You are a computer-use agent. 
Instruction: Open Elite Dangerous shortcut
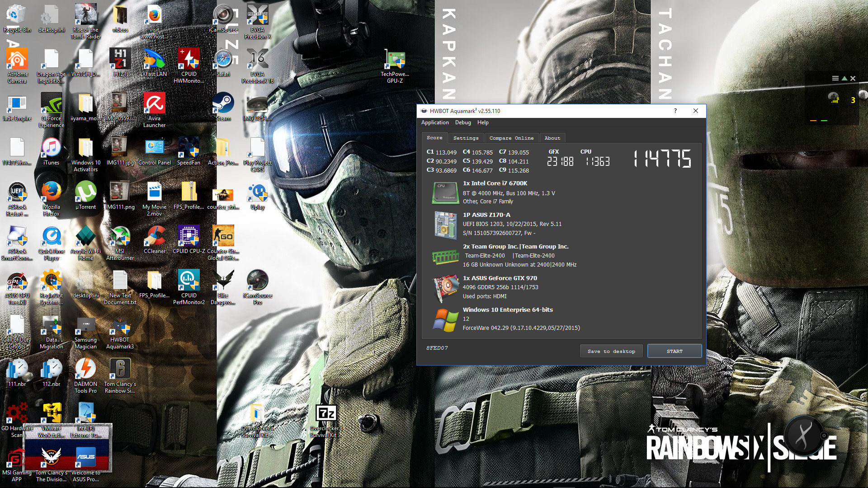pos(223,287)
